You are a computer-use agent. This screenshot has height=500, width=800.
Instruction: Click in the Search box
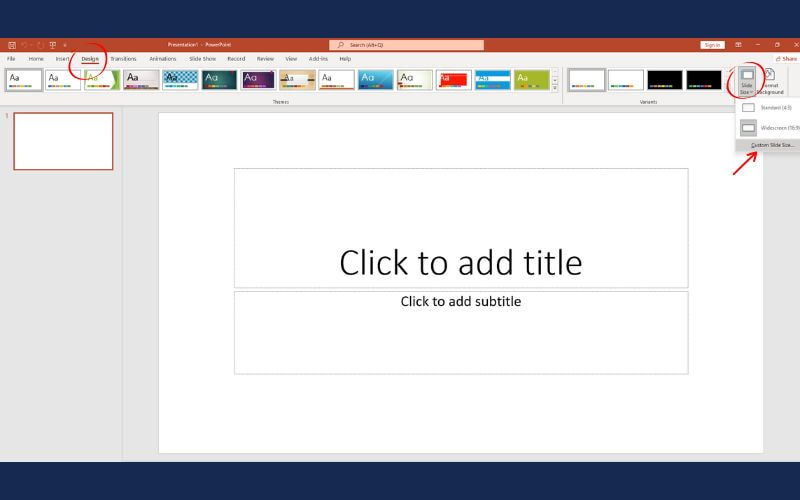click(406, 45)
